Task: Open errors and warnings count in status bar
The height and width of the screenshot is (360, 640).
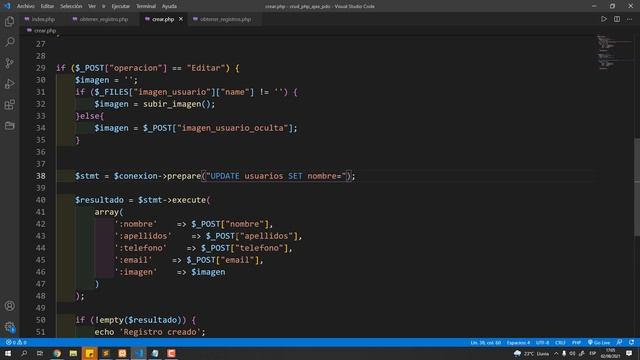Action: coord(16,342)
